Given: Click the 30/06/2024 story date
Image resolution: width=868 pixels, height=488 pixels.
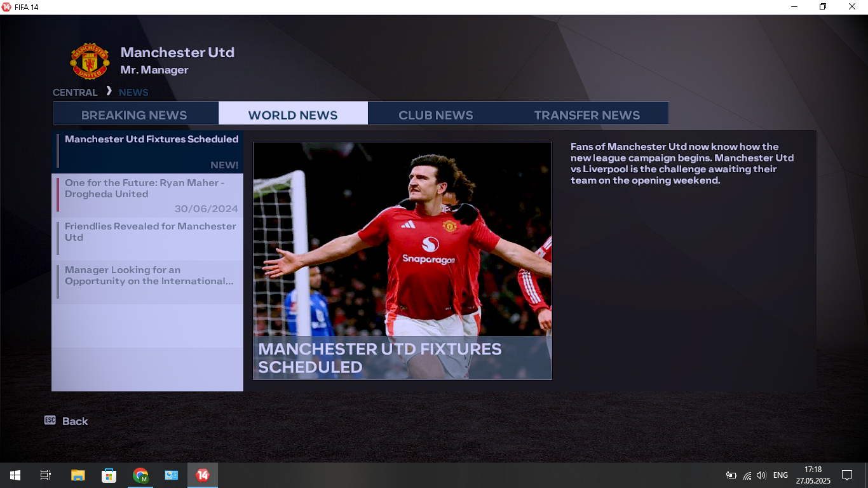Looking at the screenshot, I should pyautogui.click(x=207, y=209).
